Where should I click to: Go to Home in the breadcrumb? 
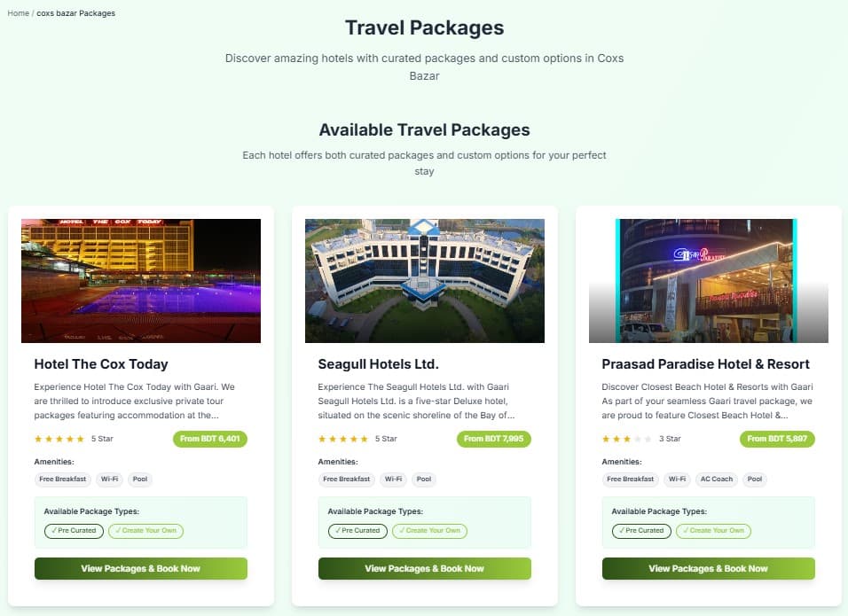18,13
